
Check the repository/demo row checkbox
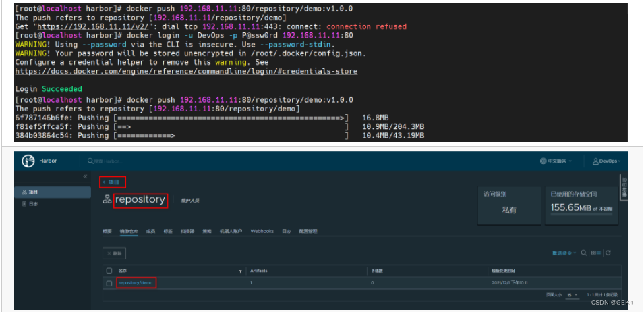pyautogui.click(x=109, y=283)
